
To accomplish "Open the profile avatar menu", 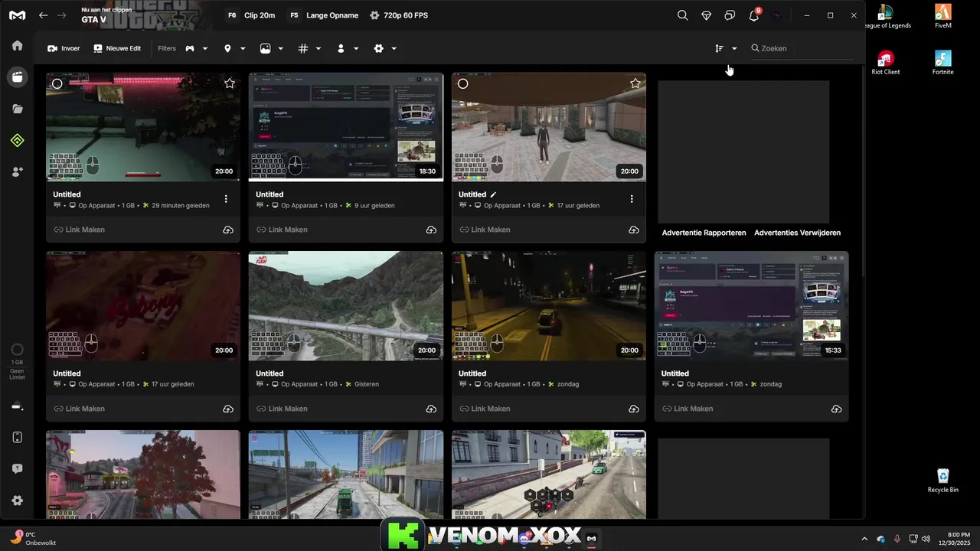I will click(776, 15).
